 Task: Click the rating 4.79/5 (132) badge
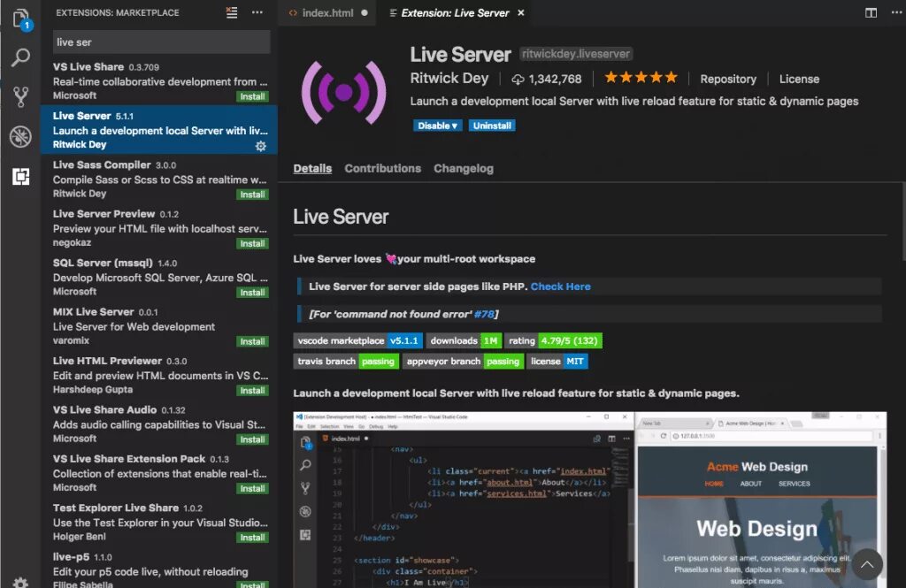pyautogui.click(x=553, y=340)
